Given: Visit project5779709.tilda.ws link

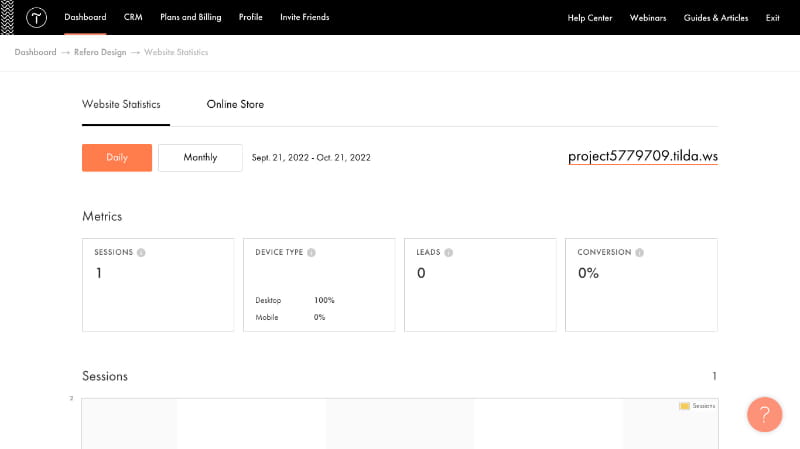Looking at the screenshot, I should coord(642,157).
